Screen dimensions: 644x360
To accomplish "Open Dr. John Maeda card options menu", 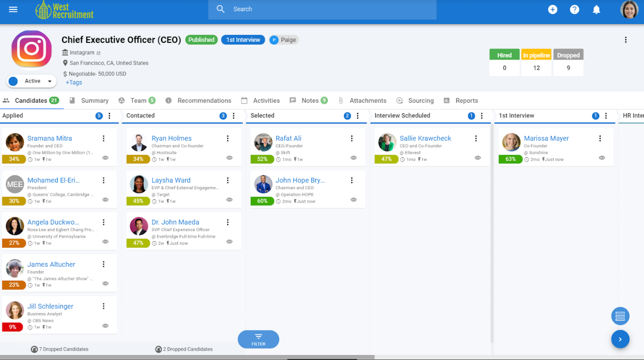I will click(228, 222).
